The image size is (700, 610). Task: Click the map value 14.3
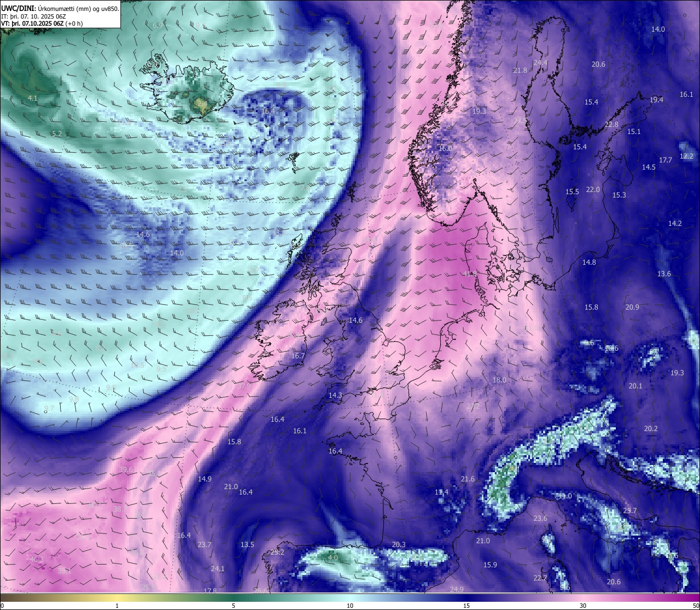coord(335,395)
